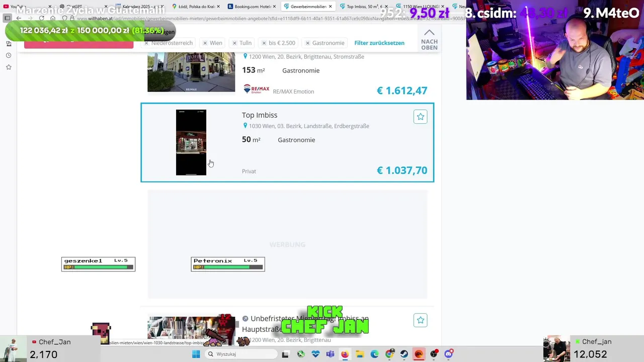Open the bookmarks star sidebar icon

(x=9, y=67)
